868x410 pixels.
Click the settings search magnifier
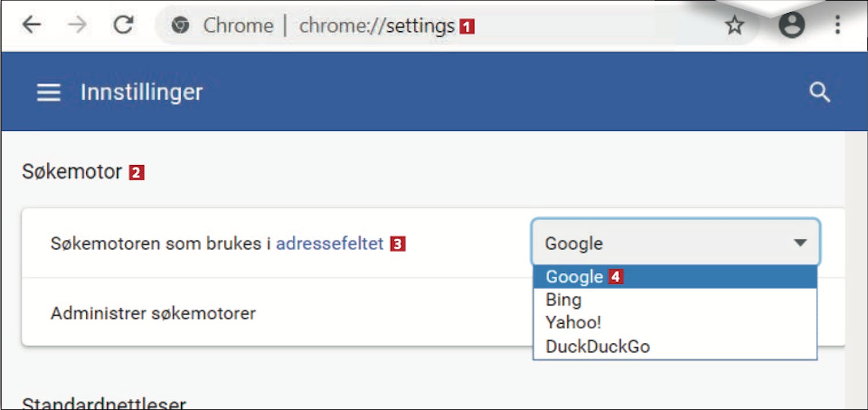click(819, 92)
